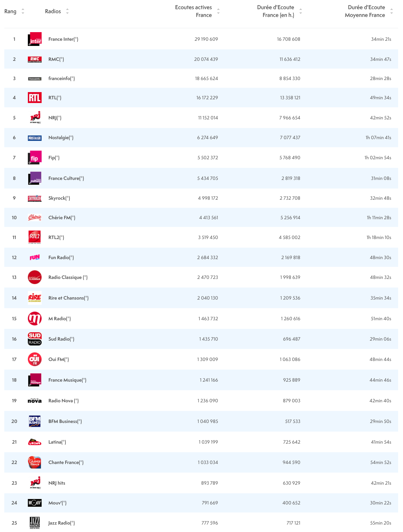Sort by Radios column arrows
This screenshot has width=403, height=532.
pos(67,11)
